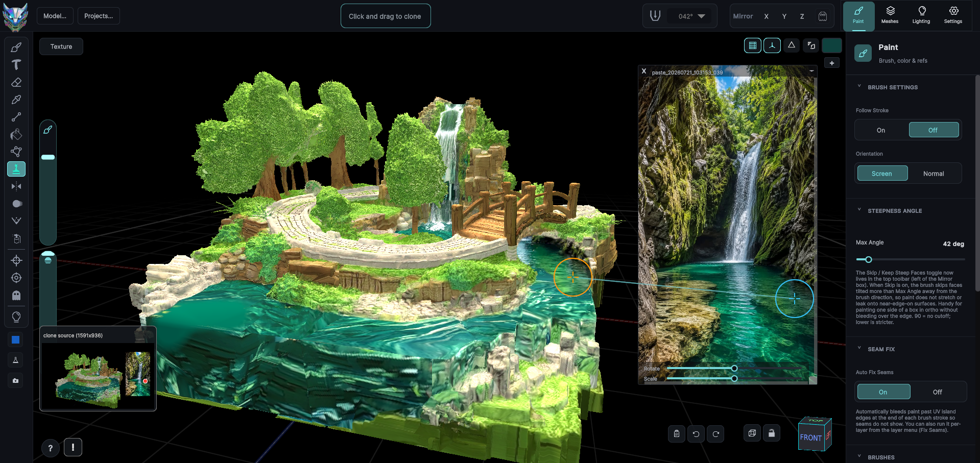
Task: Turn Follow Stroke On
Action: click(881, 130)
